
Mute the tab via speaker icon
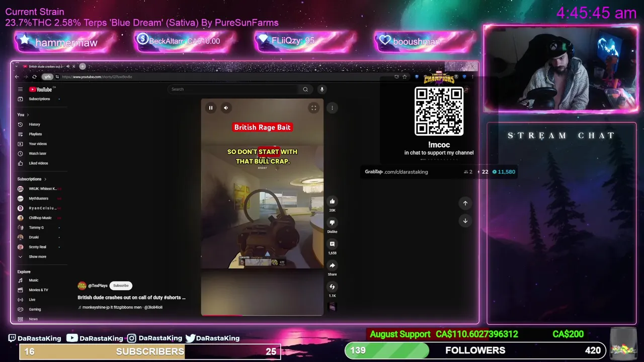pos(68,66)
